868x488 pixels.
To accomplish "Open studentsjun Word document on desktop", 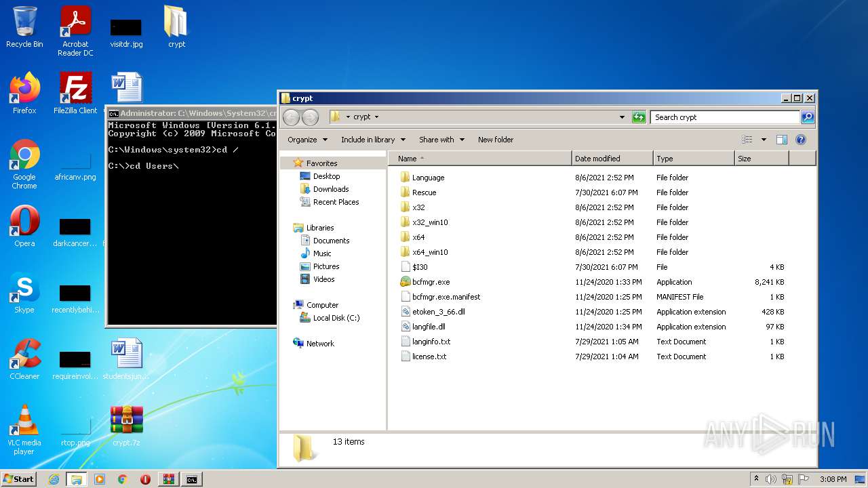I will (126, 359).
